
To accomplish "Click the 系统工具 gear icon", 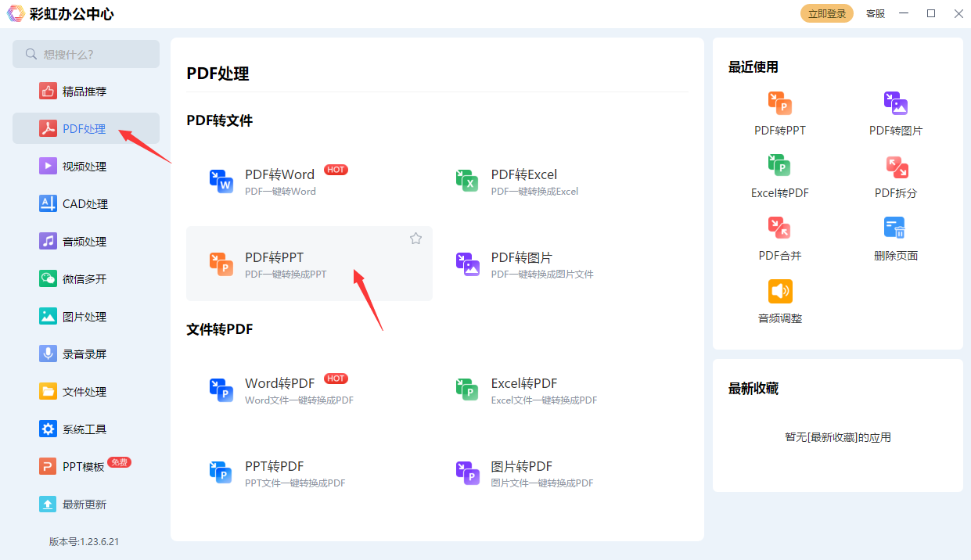I will (49, 429).
